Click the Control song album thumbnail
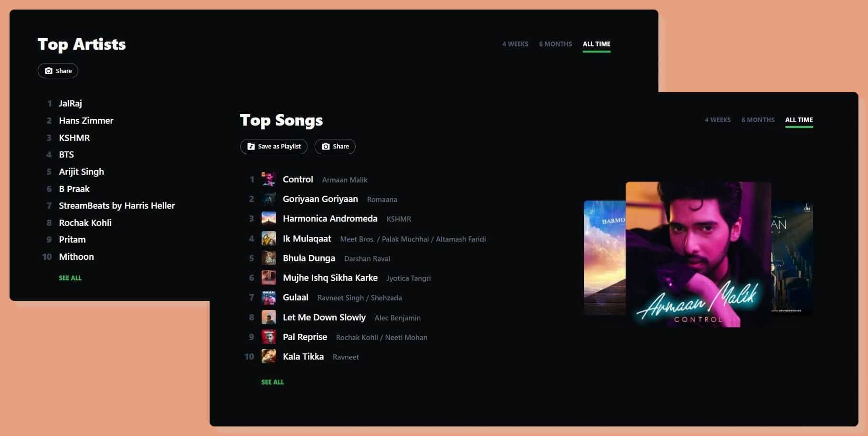The width and height of the screenshot is (868, 436). pos(269,180)
